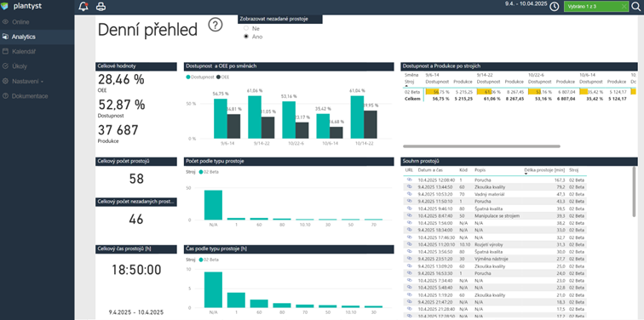This screenshot has width=644, height=320.
Task: Open the clock time-range picker icon
Action: pos(555,6)
